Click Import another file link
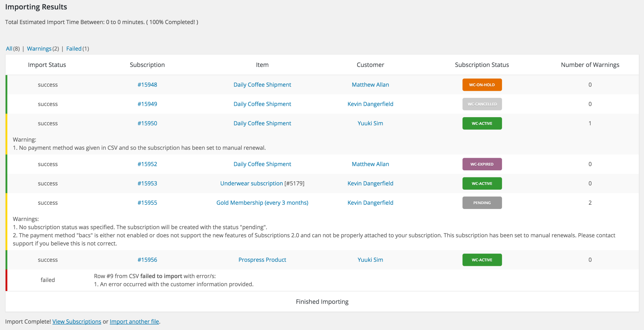The height and width of the screenshot is (330, 644). (x=134, y=322)
